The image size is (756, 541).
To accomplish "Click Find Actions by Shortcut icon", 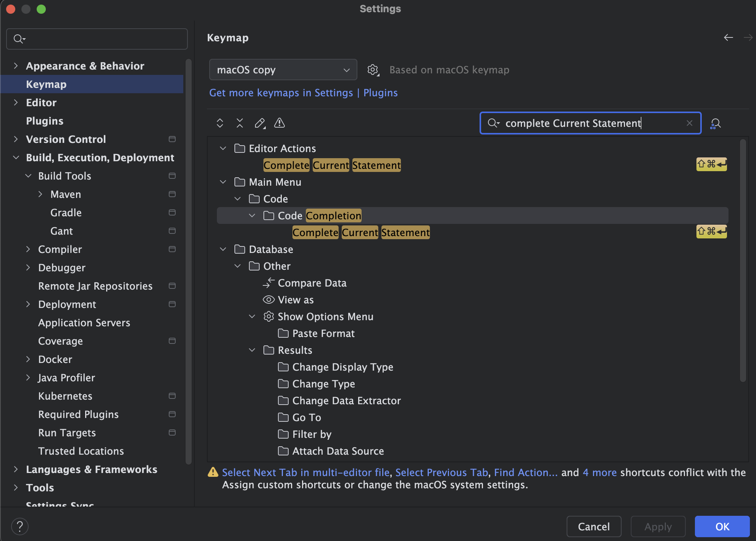I will 715,123.
